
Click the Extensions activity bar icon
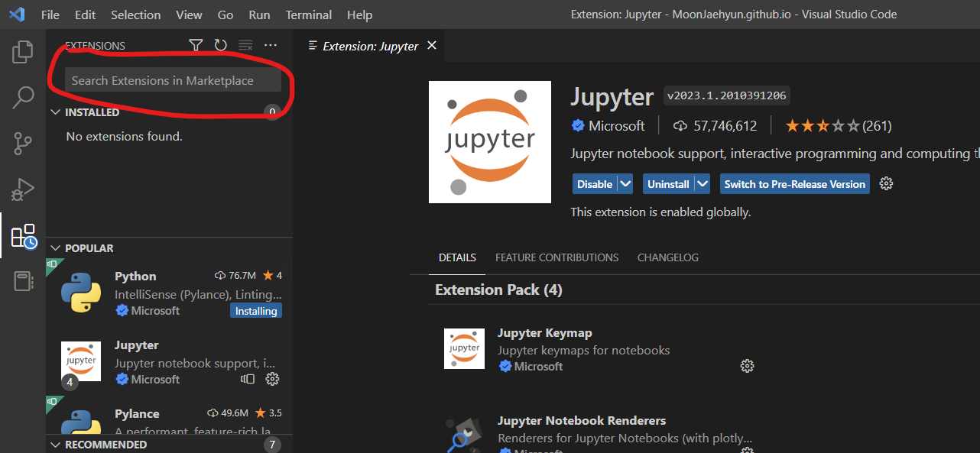23,236
